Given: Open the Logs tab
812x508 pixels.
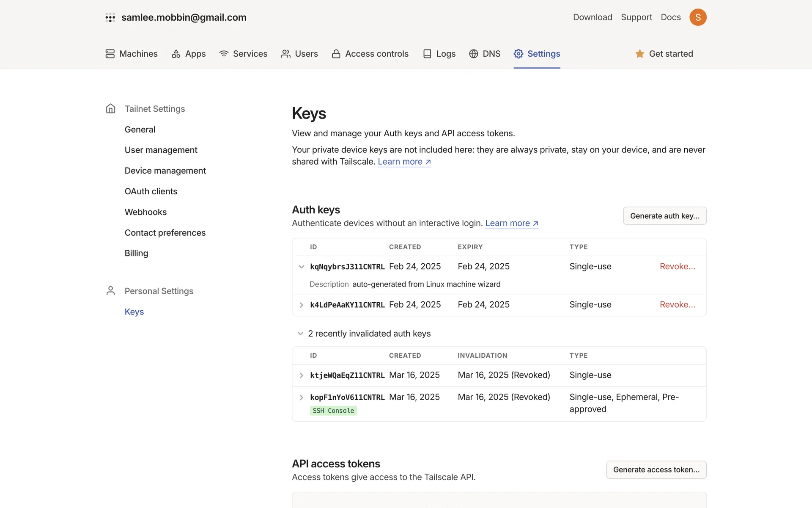Looking at the screenshot, I should click(439, 54).
